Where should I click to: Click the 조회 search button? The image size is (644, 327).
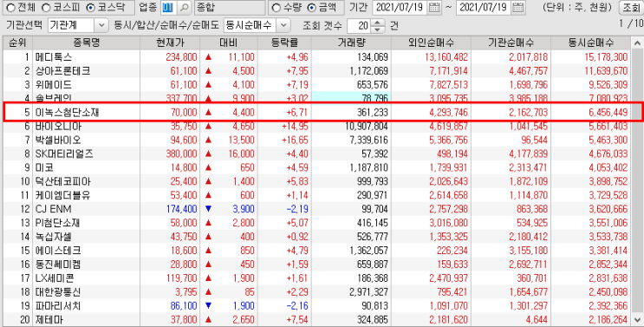631,8
